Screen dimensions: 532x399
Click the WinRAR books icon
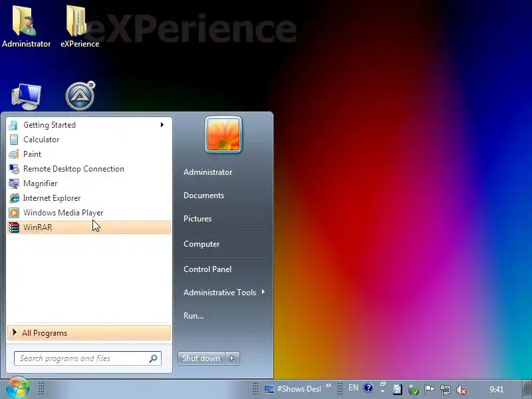click(x=14, y=227)
